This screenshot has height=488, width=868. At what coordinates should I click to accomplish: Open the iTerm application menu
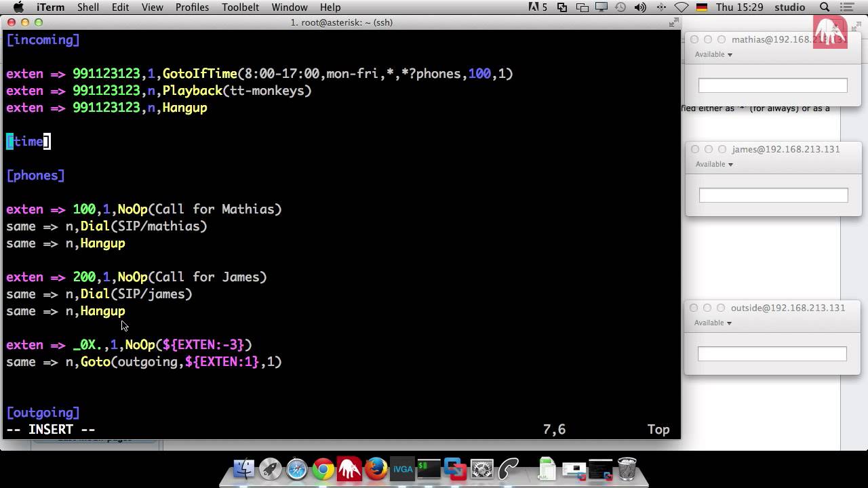(49, 7)
